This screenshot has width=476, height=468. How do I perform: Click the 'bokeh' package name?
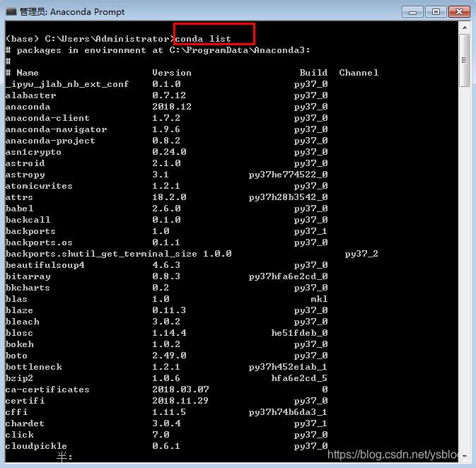pyautogui.click(x=19, y=344)
